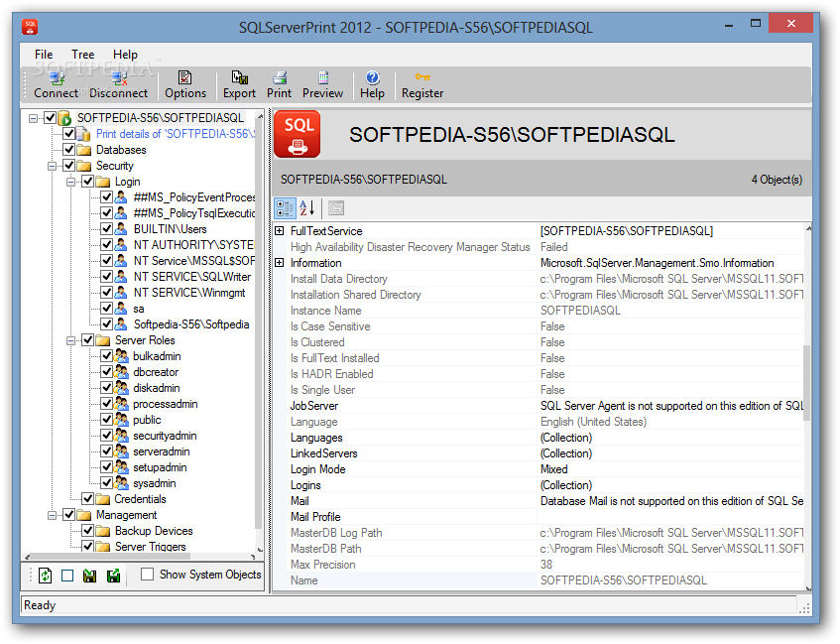Click the role icon beside bulkadmin
The width and height of the screenshot is (840, 644).
[x=122, y=356]
